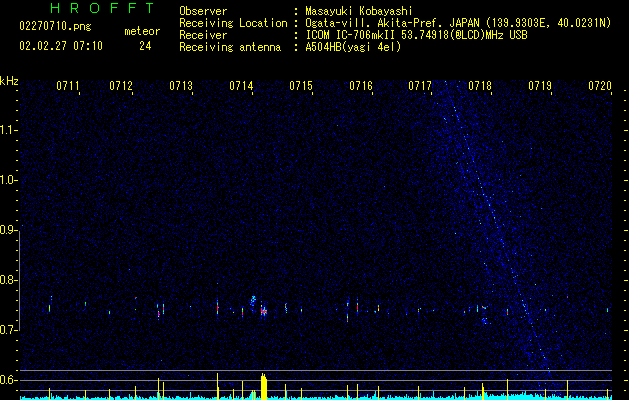Click the 0717 time marker
This screenshot has height=400, width=629.
tap(420, 85)
